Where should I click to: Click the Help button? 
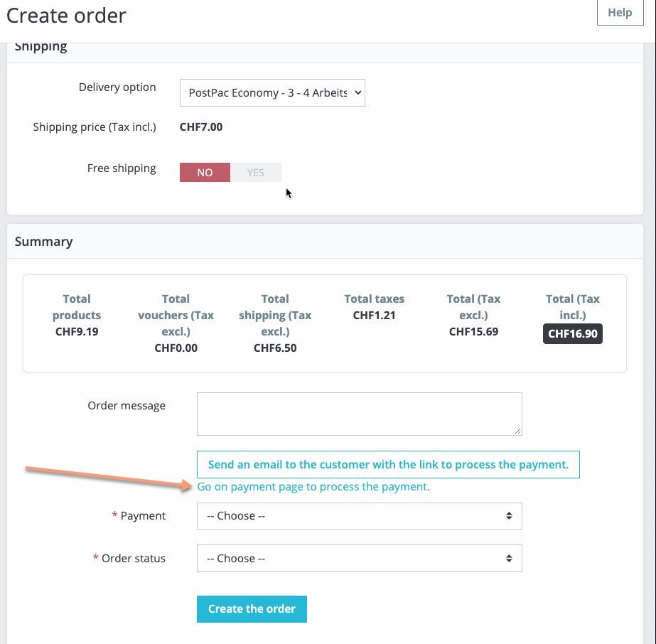tap(620, 13)
